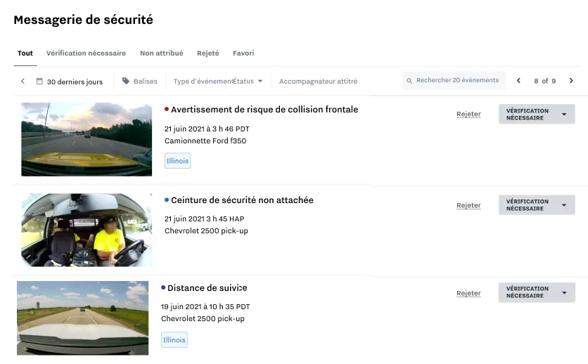Viewport: 588px width, 364px height.
Task: Go to the previous date range arrow
Action: 23,81
